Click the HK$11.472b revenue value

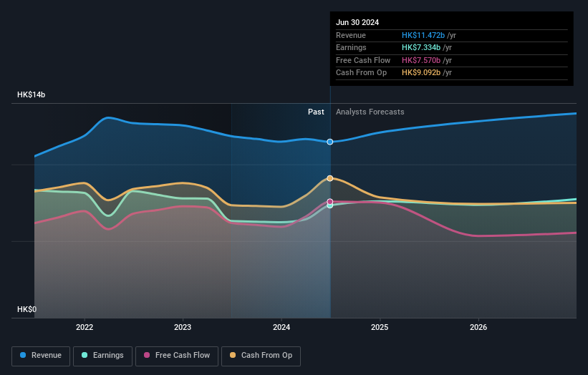[x=423, y=35]
